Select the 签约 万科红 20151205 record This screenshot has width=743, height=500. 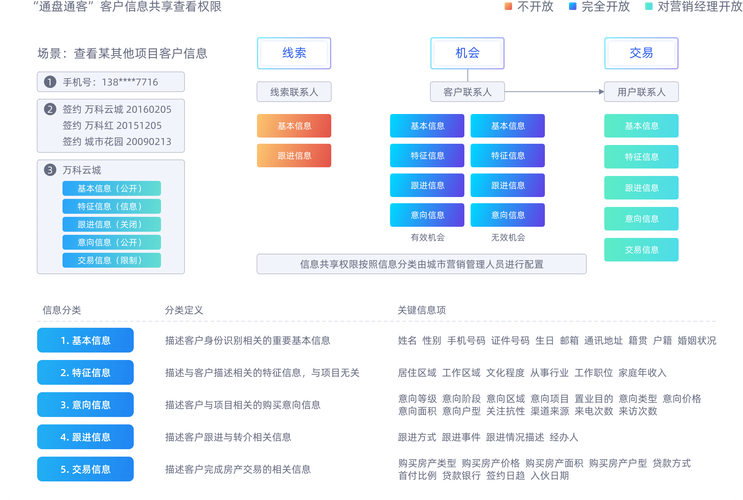[x=112, y=126]
